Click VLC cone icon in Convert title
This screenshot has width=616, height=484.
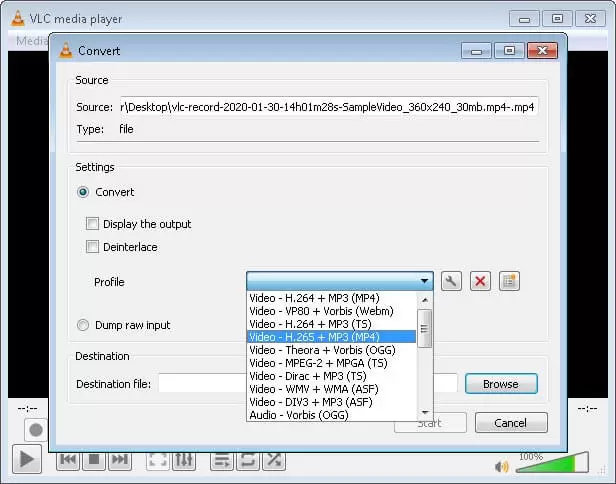click(x=66, y=51)
